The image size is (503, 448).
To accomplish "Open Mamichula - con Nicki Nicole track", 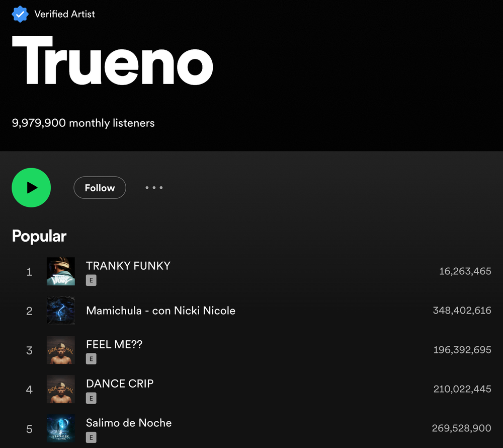I will tap(161, 311).
